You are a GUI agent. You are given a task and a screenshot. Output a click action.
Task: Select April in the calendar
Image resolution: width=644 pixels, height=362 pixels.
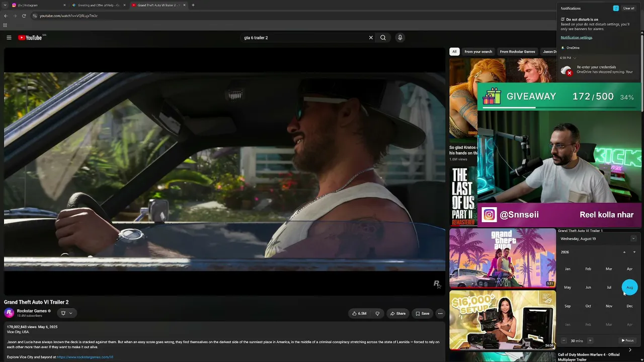[629, 269]
